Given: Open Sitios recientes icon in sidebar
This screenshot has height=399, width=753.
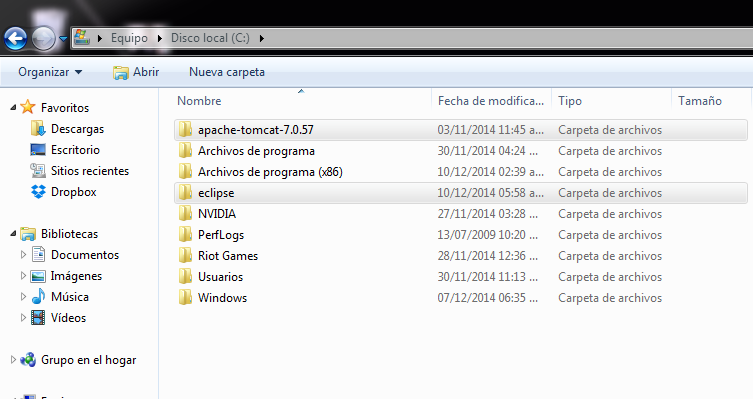Looking at the screenshot, I should (38, 170).
